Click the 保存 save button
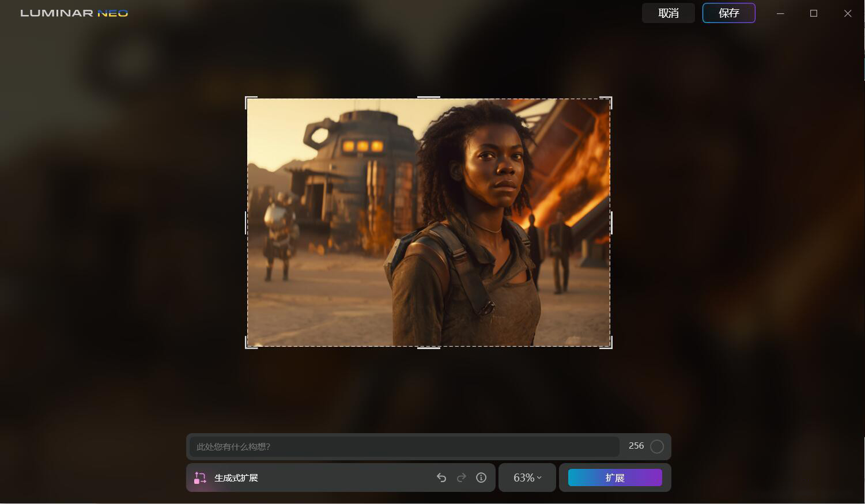 coord(728,13)
